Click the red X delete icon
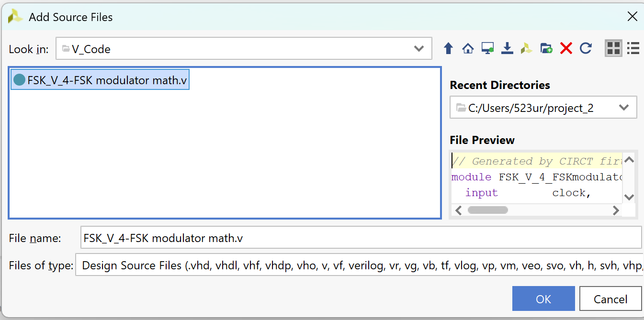Screen dimensions: 644x320 click(566, 48)
